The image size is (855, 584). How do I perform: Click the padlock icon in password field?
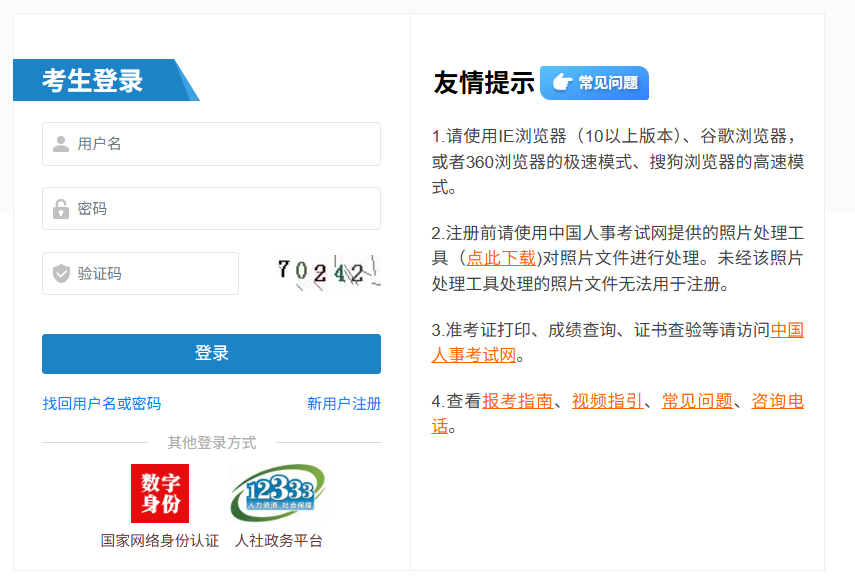point(61,209)
